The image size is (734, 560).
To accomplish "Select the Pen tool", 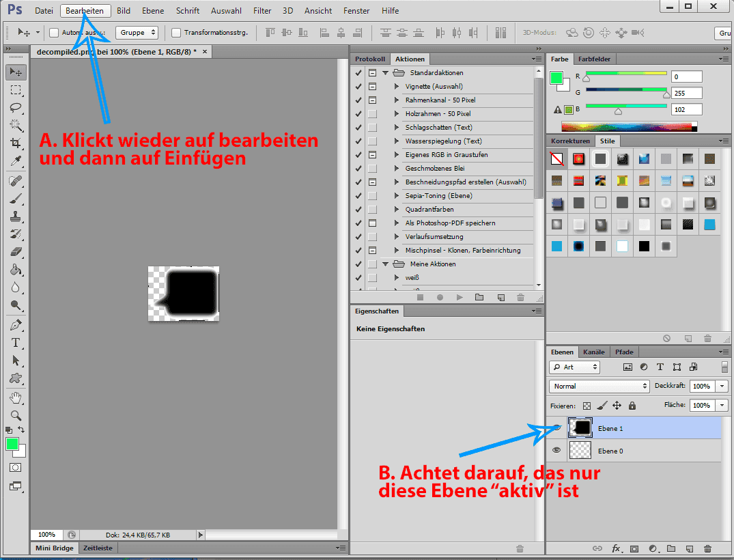I will pos(16,326).
